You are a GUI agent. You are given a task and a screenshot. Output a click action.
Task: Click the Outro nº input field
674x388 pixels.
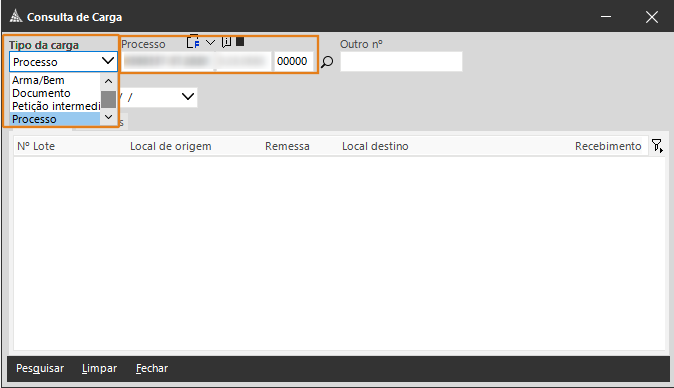401,61
